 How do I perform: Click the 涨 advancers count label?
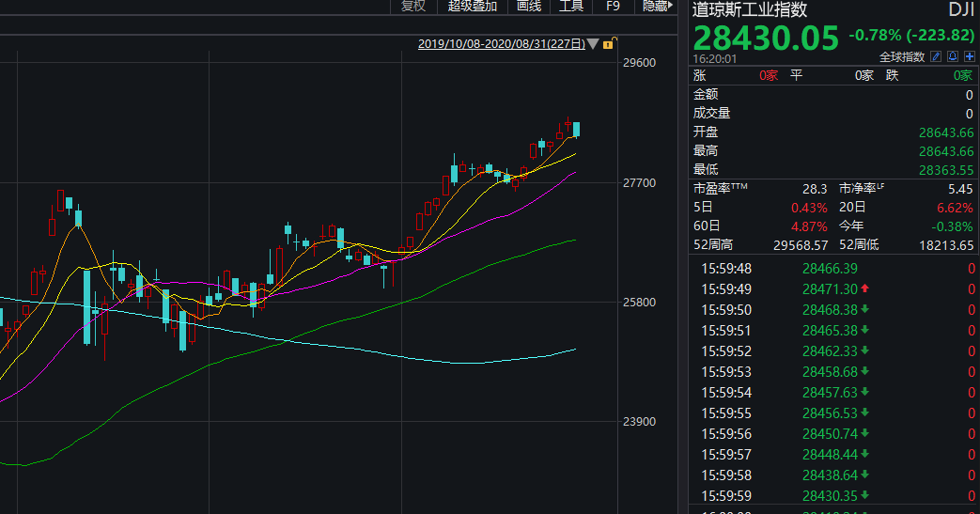pos(700,76)
